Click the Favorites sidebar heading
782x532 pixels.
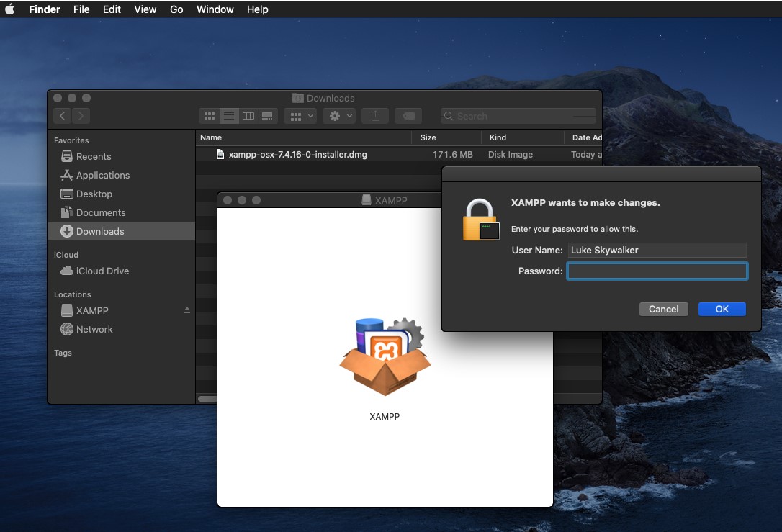(x=71, y=140)
